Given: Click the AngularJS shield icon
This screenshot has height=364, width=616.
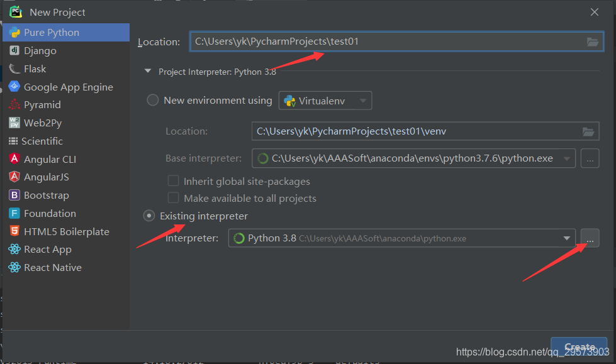Looking at the screenshot, I should [14, 177].
